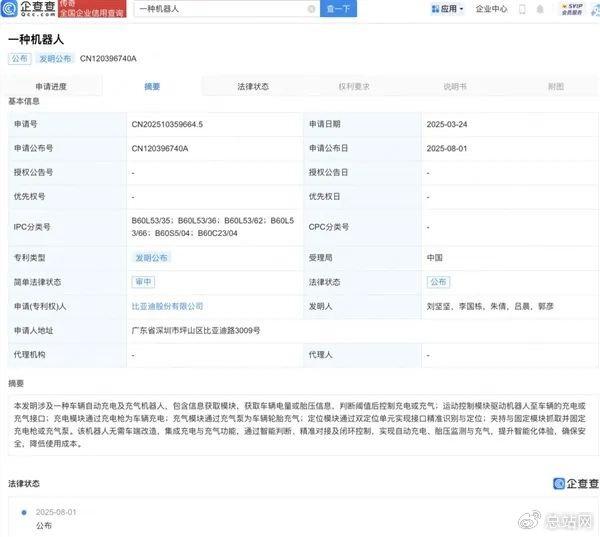Select the address 广东省深圳市坪山区比亚迪路3009号
The image size is (600, 537).
[196, 330]
